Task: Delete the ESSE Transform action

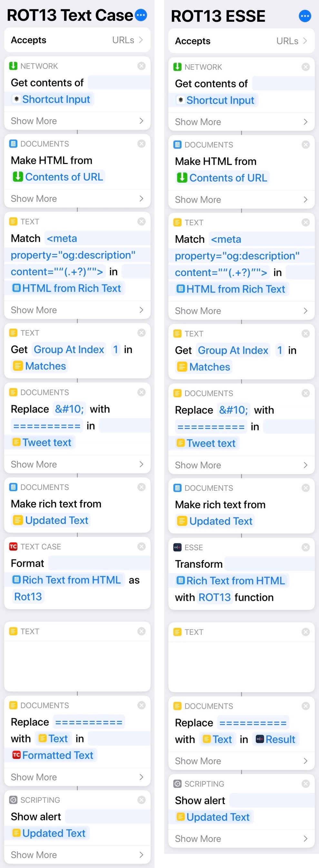Action: point(305,547)
